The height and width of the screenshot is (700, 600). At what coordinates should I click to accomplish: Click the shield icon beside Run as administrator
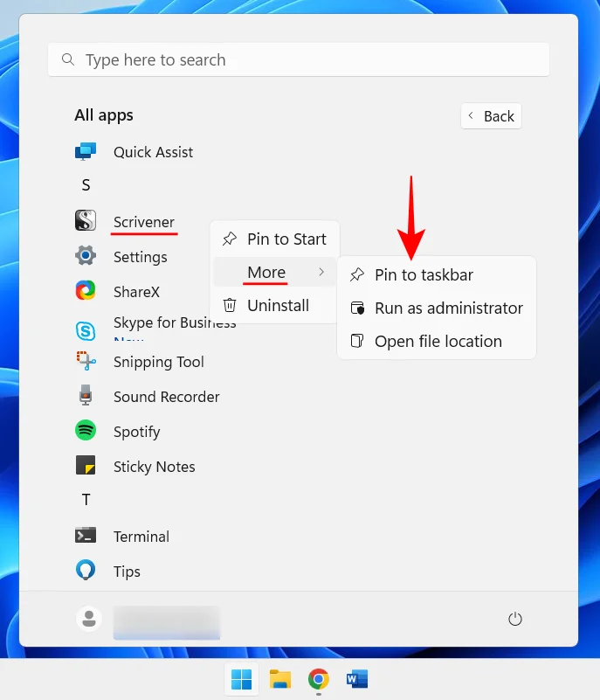pos(357,308)
